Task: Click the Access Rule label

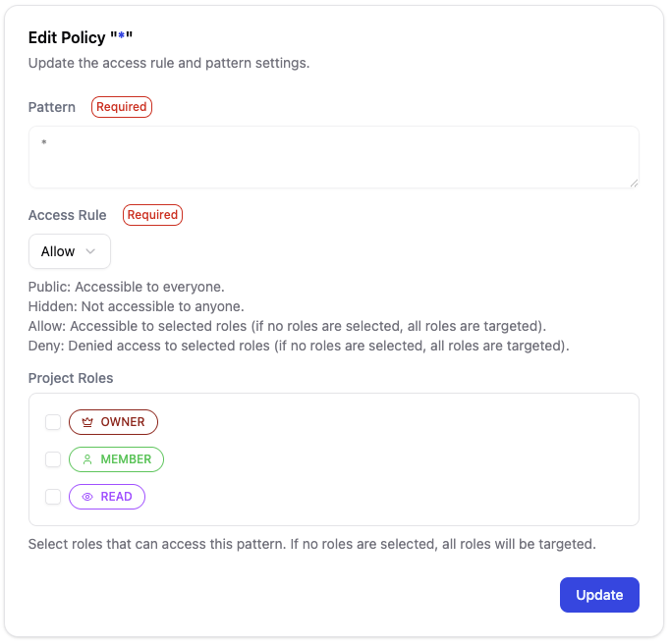Action: pyautogui.click(x=68, y=215)
